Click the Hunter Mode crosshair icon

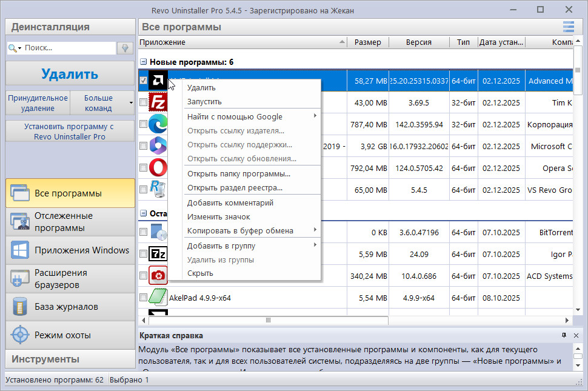pyautogui.click(x=20, y=335)
